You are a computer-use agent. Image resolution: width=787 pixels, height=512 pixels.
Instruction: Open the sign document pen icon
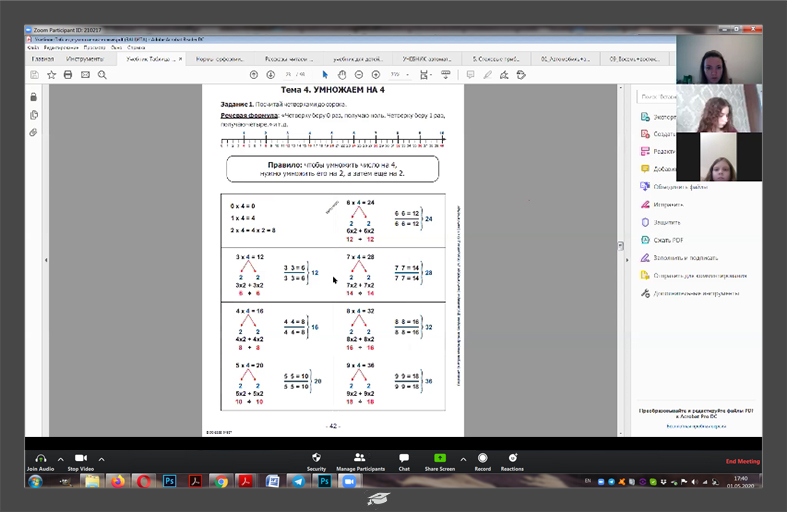coord(504,75)
